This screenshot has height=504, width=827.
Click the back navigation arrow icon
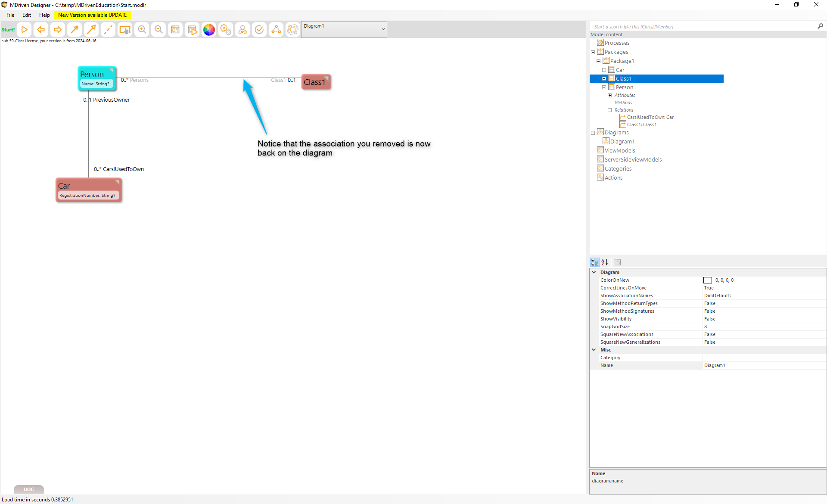pos(41,30)
